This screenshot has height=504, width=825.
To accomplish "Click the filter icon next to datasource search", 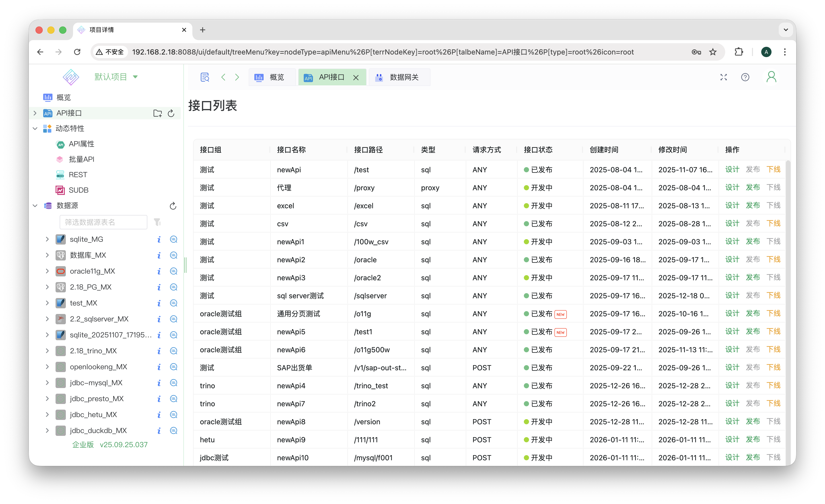I will 157,222.
